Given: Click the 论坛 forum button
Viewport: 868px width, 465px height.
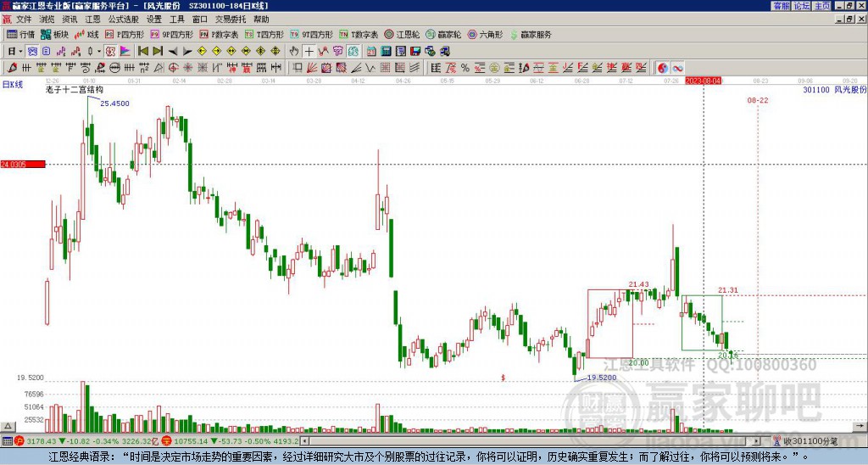Looking at the screenshot, I should 802,6.
